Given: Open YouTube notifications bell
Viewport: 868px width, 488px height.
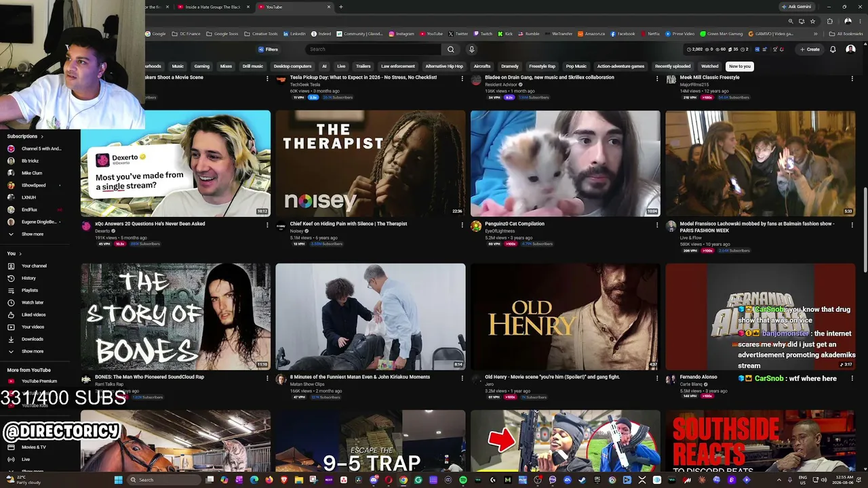Looking at the screenshot, I should (833, 49).
